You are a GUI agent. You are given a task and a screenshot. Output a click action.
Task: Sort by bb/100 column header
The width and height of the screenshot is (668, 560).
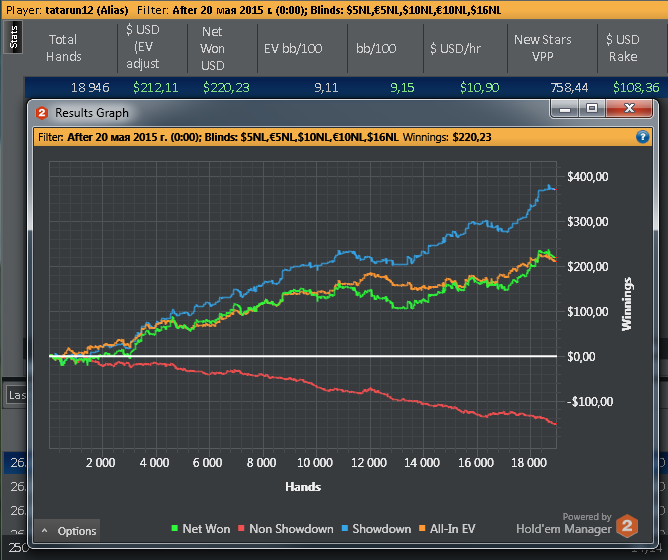coord(376,49)
